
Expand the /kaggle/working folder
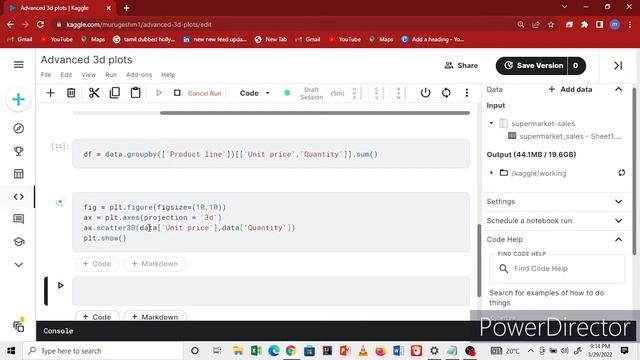tap(491, 173)
